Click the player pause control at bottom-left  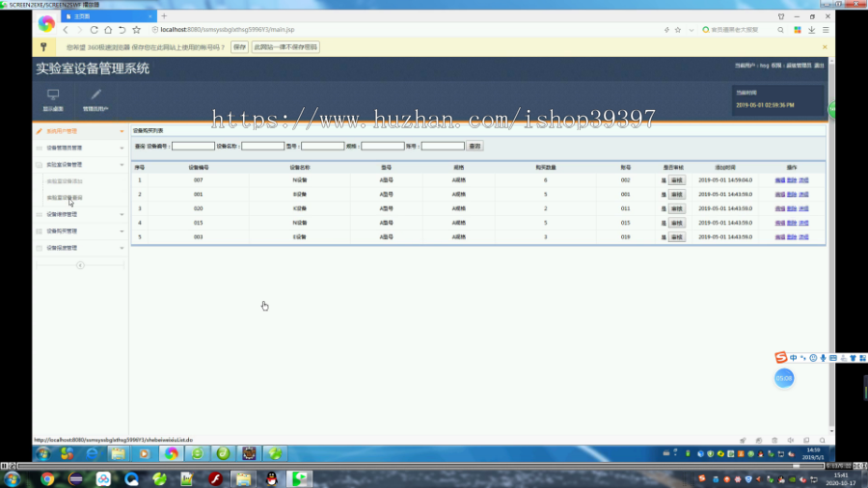click(x=5, y=466)
